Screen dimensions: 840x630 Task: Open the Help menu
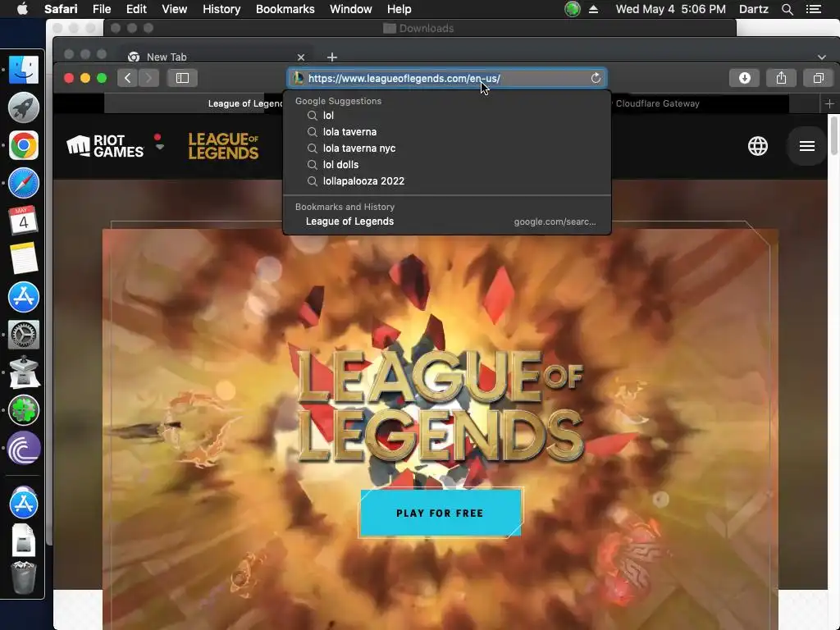(x=399, y=9)
